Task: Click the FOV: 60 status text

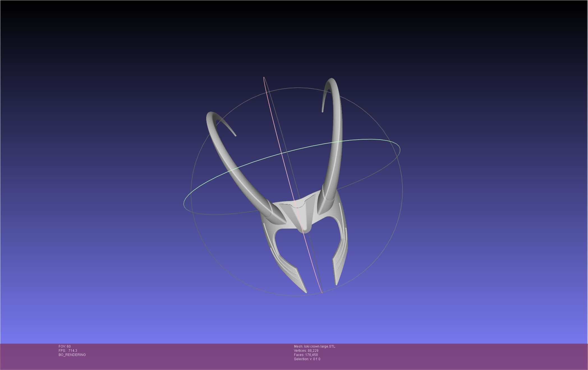Action: point(65,346)
